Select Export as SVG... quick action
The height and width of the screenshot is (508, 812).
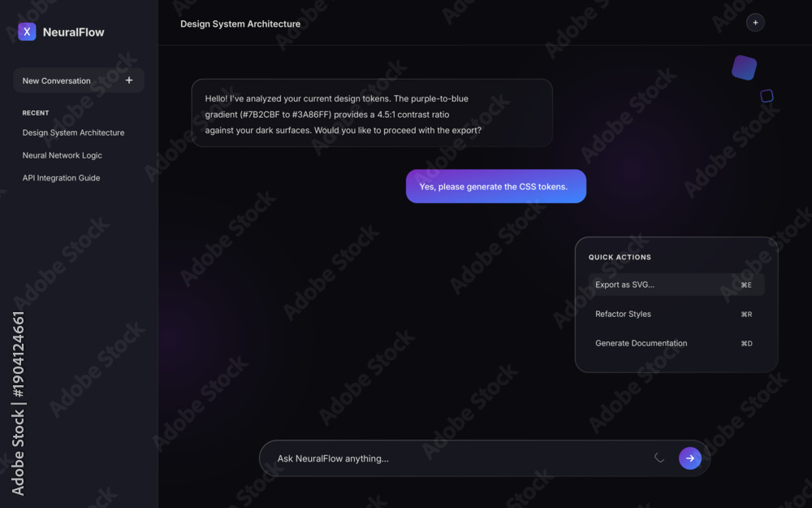coord(676,284)
